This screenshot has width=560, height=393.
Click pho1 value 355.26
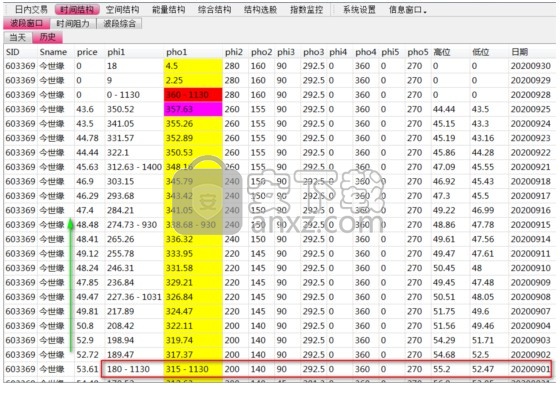[179, 124]
